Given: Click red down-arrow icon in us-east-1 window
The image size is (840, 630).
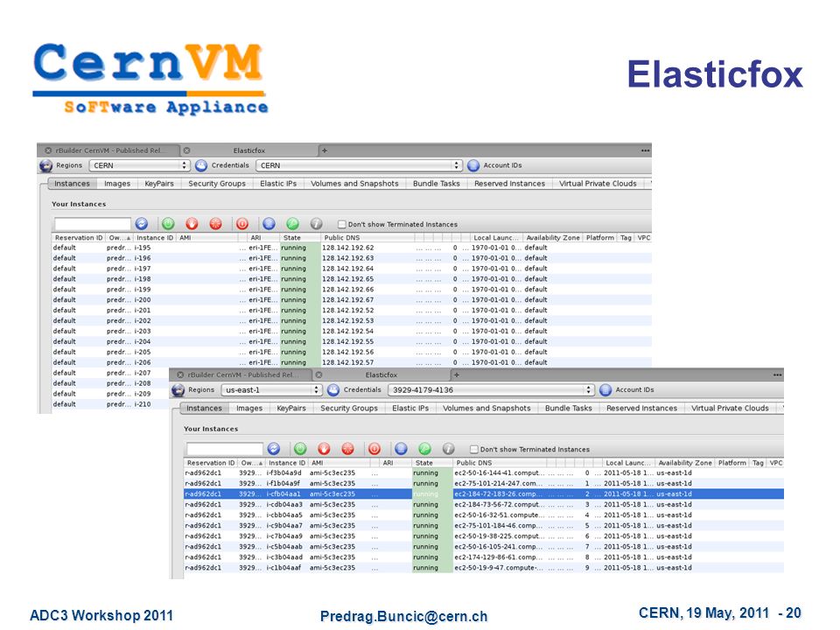Looking at the screenshot, I should [x=324, y=449].
